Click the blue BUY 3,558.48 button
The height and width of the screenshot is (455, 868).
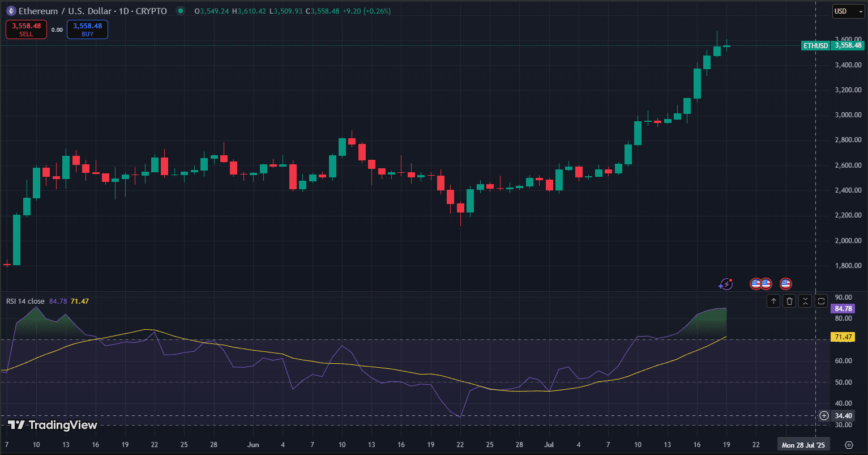87,29
